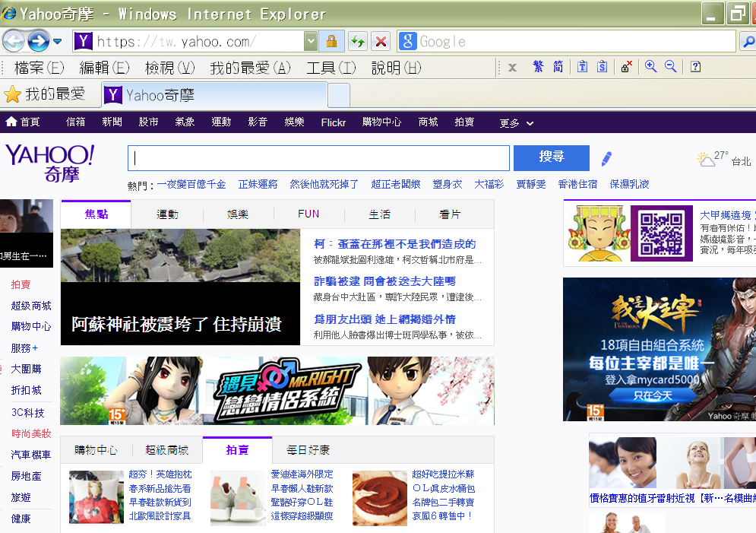
Task: Click the Yahoo search text field
Action: [x=318, y=158]
